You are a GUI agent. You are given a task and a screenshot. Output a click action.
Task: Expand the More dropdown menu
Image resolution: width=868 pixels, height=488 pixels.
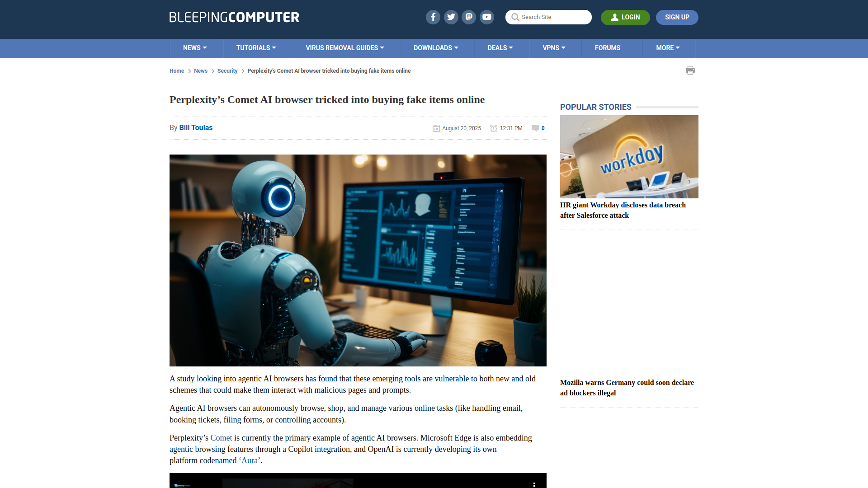[668, 48]
